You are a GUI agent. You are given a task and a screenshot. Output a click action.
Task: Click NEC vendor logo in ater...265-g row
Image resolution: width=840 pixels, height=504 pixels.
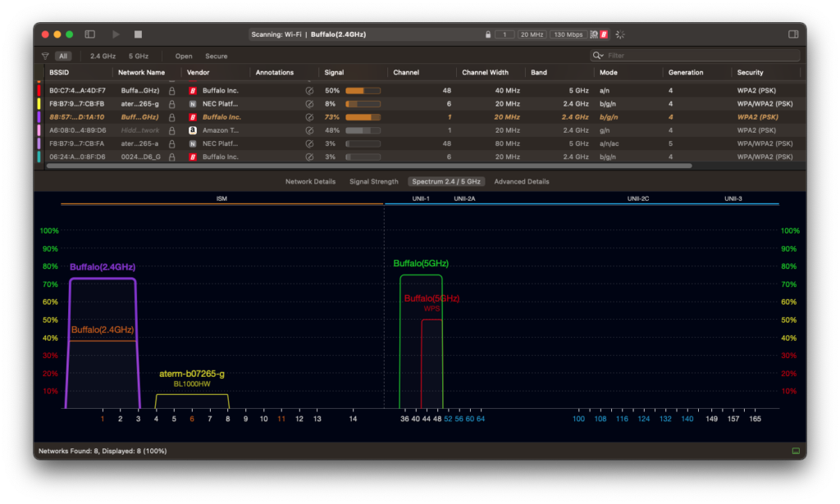[193, 104]
